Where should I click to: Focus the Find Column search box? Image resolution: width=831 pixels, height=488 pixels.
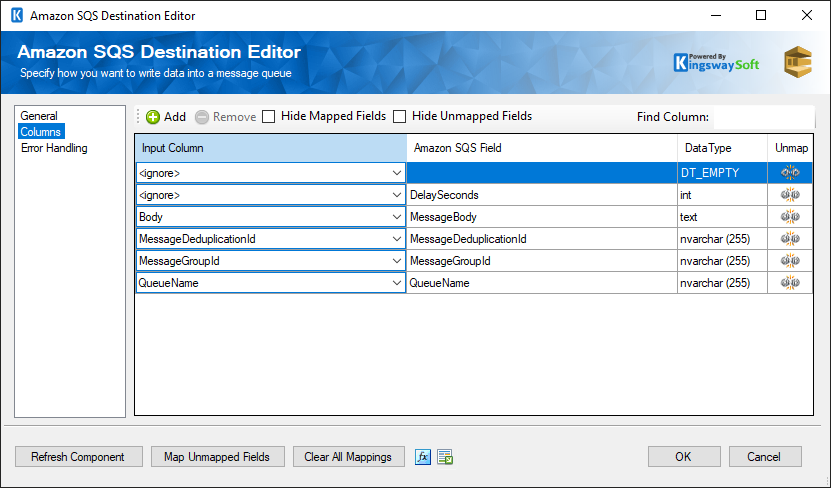[764, 117]
